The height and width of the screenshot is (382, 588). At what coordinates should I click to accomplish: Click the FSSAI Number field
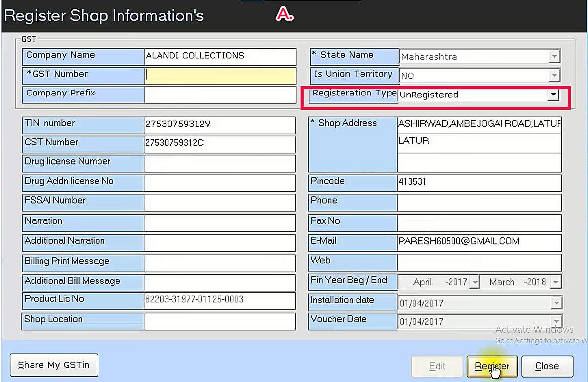click(x=220, y=203)
